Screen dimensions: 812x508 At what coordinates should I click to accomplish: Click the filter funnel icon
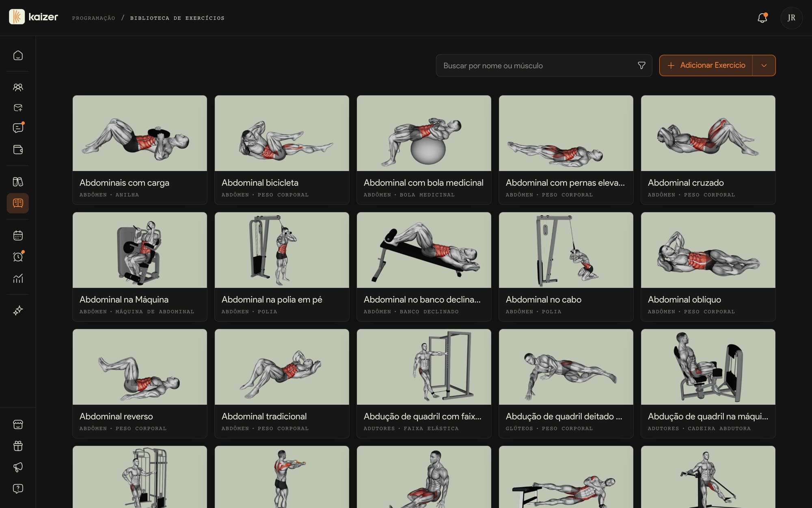[641, 65]
